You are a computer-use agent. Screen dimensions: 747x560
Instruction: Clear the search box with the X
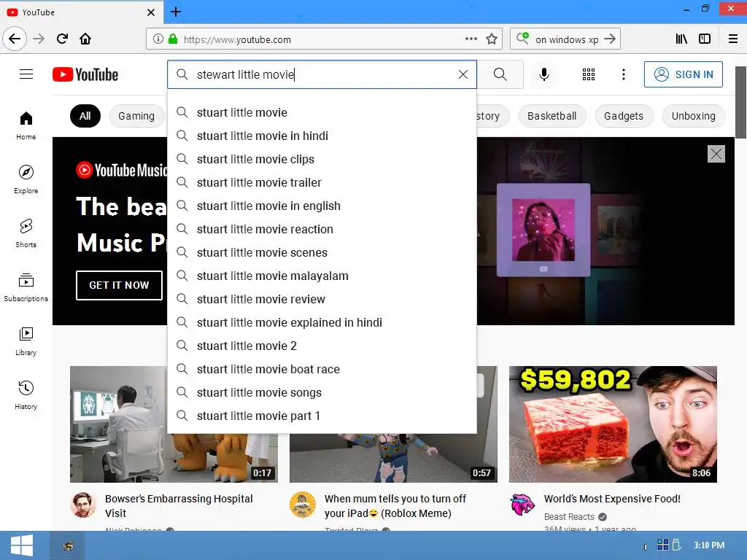coord(463,74)
